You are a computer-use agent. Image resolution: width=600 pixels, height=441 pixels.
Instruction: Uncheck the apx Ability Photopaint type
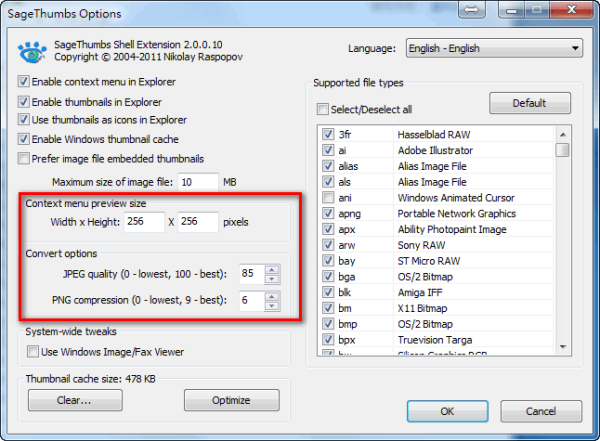(x=328, y=229)
